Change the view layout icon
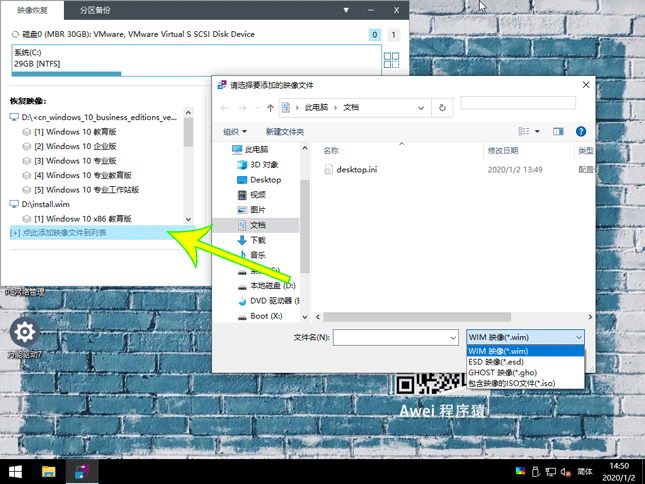Image resolution: width=645 pixels, height=484 pixels. pos(524,131)
